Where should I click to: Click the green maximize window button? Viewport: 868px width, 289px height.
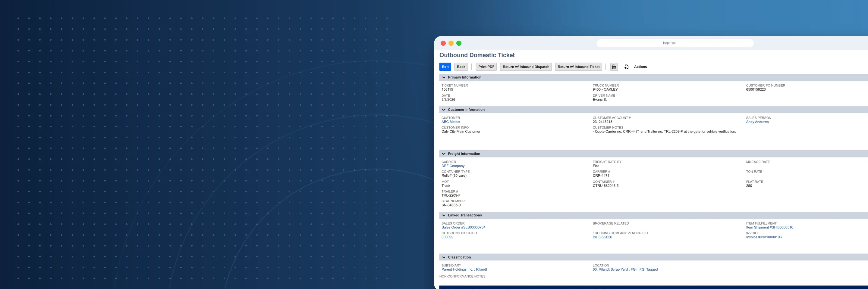tap(459, 43)
